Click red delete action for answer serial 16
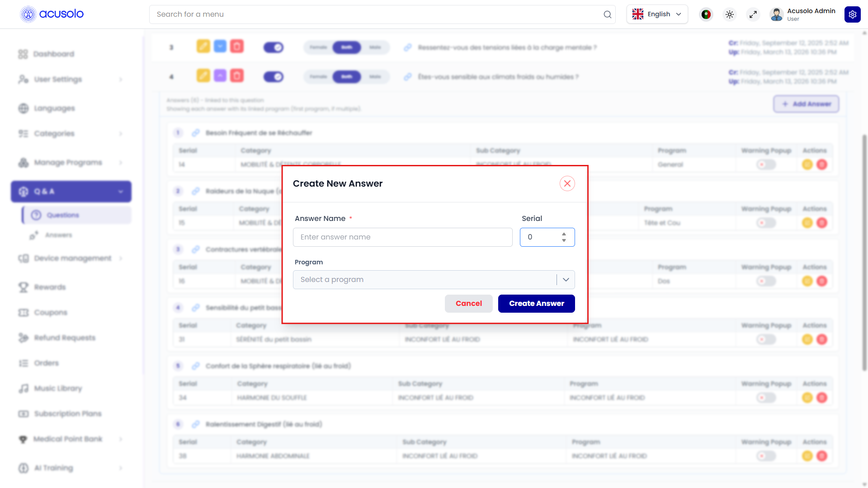The height and width of the screenshot is (488, 868). pyautogui.click(x=822, y=281)
